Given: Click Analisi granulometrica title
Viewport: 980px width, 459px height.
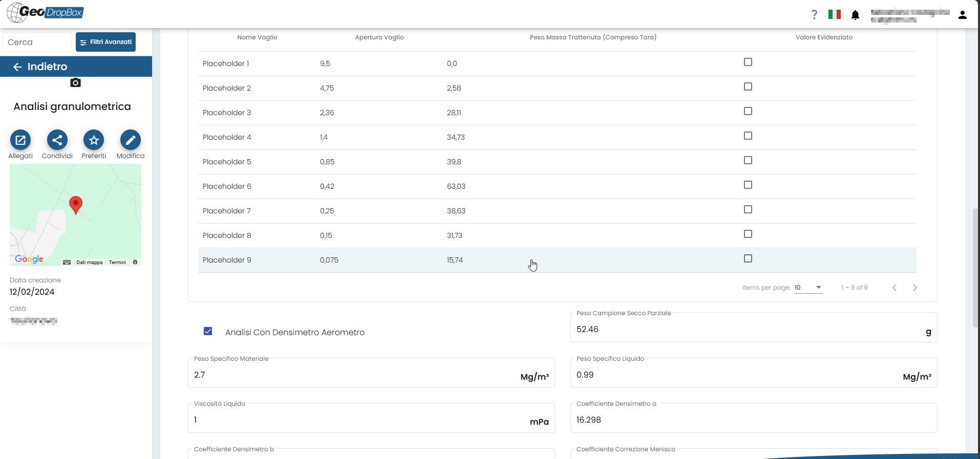Looking at the screenshot, I should [72, 106].
